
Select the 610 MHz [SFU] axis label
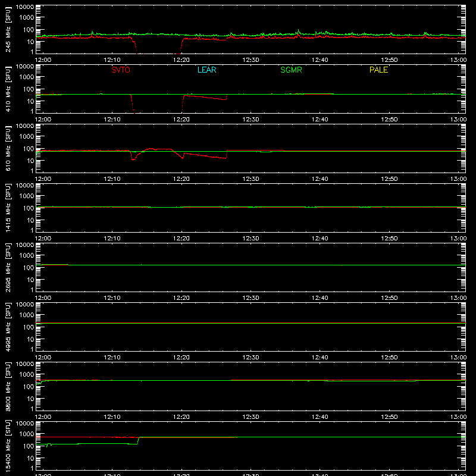pyautogui.click(x=8, y=148)
